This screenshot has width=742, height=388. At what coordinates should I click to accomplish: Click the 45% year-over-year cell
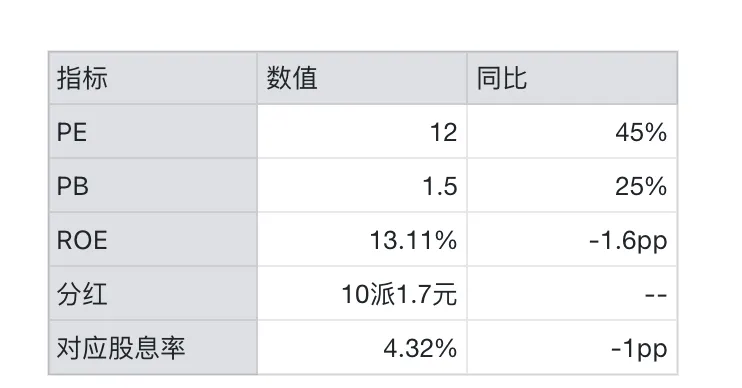[572, 132]
